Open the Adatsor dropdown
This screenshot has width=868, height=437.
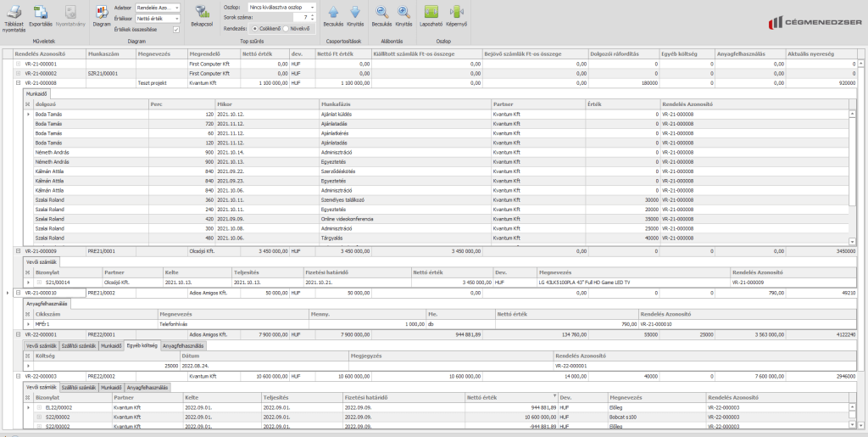(x=158, y=7)
